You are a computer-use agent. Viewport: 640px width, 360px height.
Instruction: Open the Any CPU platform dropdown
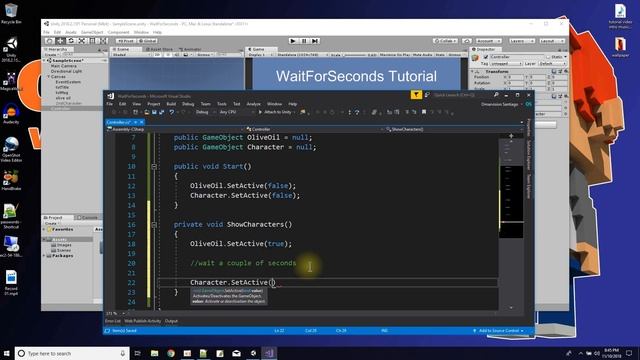tap(236, 112)
